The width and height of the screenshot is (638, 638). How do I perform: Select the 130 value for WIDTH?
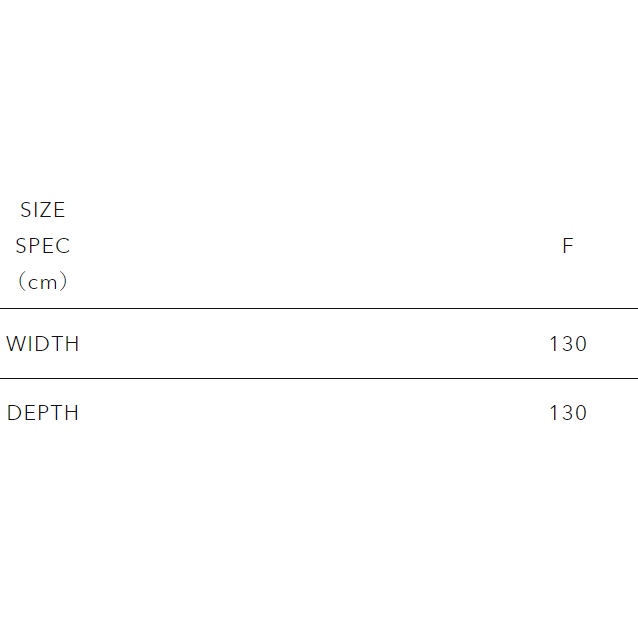[567, 344]
